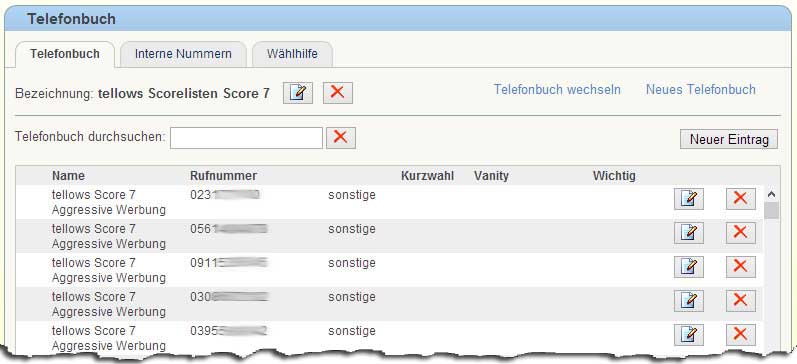Delete the tellows Scorelisten Score 7 phone book
Viewport: 797px width, 364px height.
point(338,93)
